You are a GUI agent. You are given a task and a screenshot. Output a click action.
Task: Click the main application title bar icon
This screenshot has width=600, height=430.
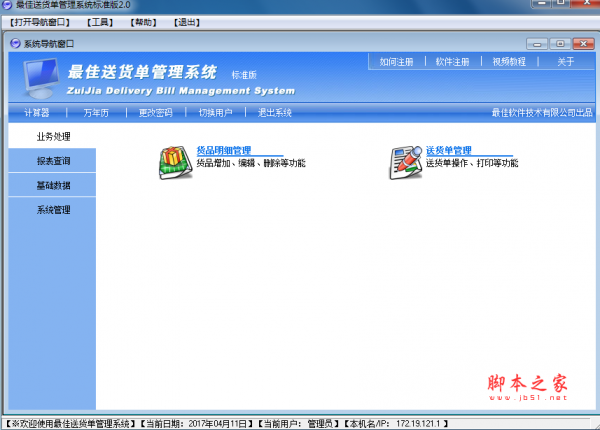(x=7, y=4)
